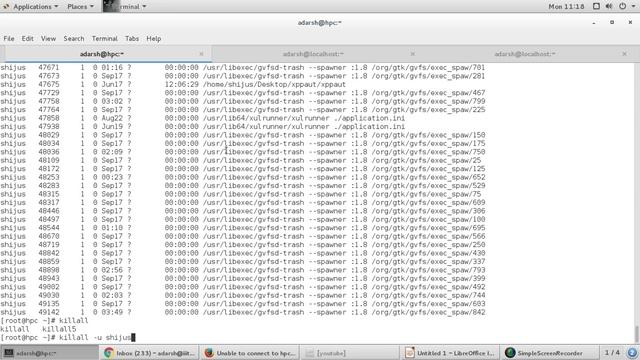Screen dimensions: 640x360
Task: Open the Edit menu
Action: click(x=27, y=38)
